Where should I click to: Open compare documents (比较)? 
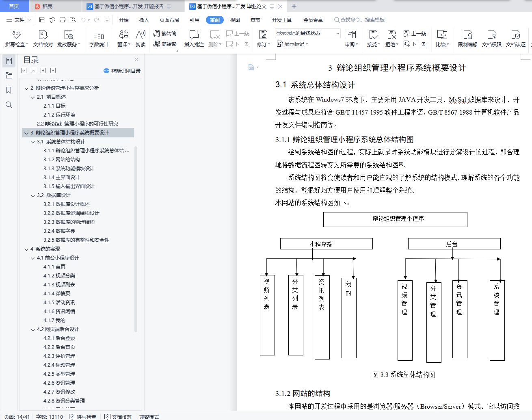tap(442, 39)
